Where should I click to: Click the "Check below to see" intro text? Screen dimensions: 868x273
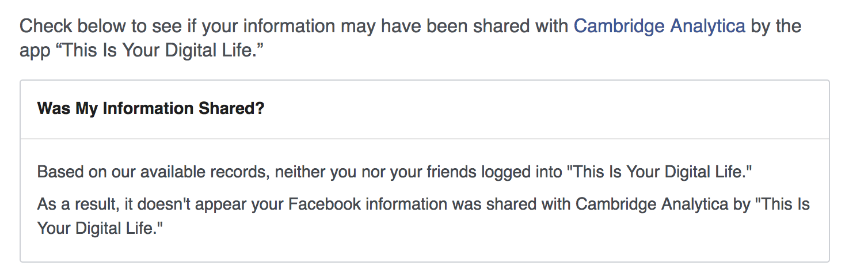click(410, 38)
